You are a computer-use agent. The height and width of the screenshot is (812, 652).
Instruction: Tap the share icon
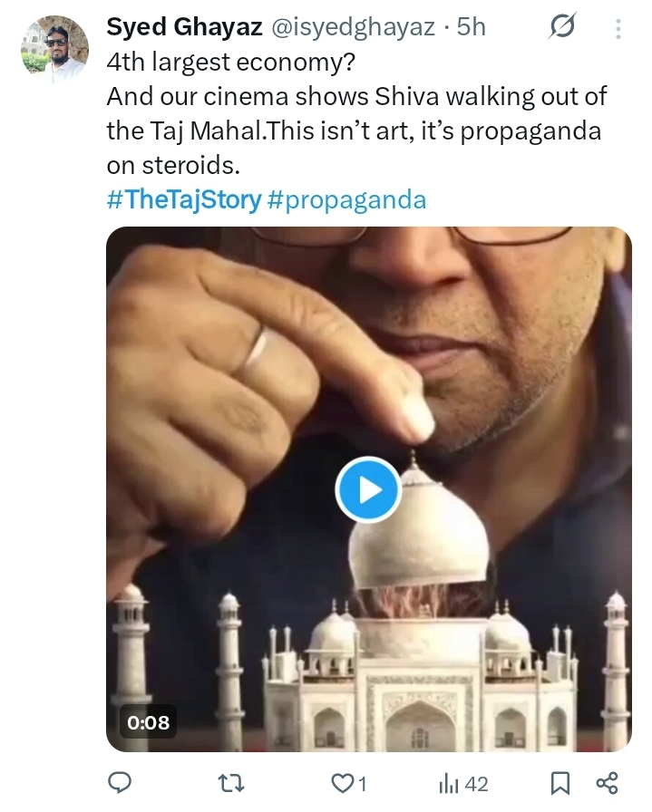607,783
